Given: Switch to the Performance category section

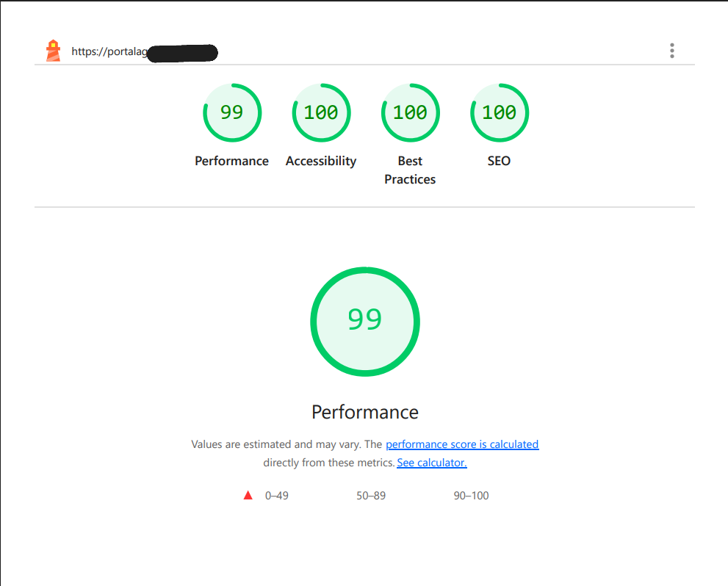Looking at the screenshot, I should click(231, 161).
